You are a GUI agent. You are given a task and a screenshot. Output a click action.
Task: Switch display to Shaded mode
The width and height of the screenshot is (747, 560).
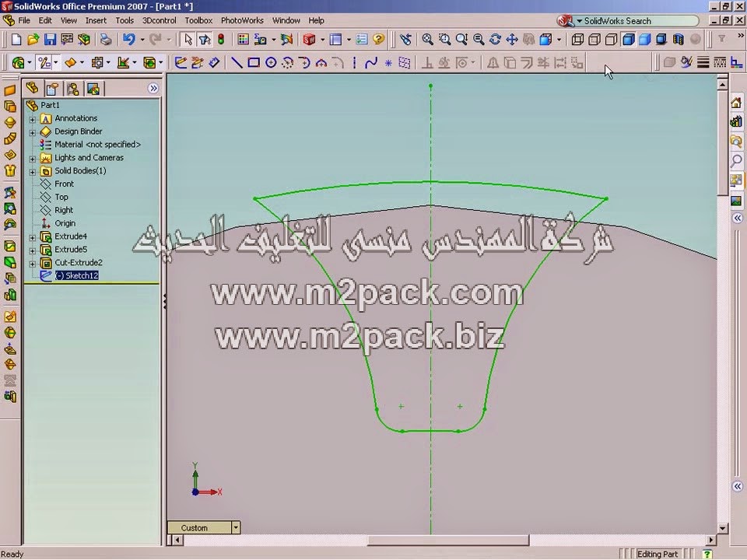coord(644,40)
